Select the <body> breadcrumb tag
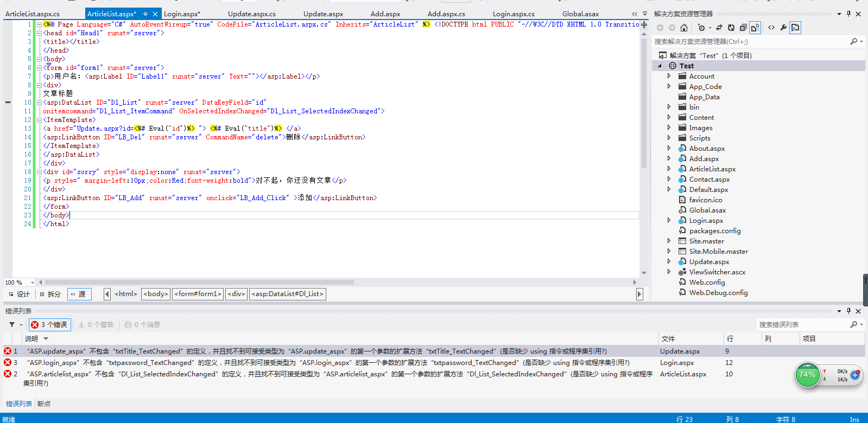The height and width of the screenshot is (423, 868). click(156, 294)
